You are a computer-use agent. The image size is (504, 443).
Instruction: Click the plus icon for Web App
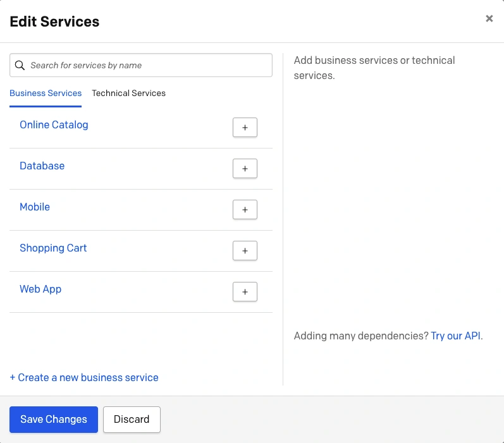[x=245, y=292]
